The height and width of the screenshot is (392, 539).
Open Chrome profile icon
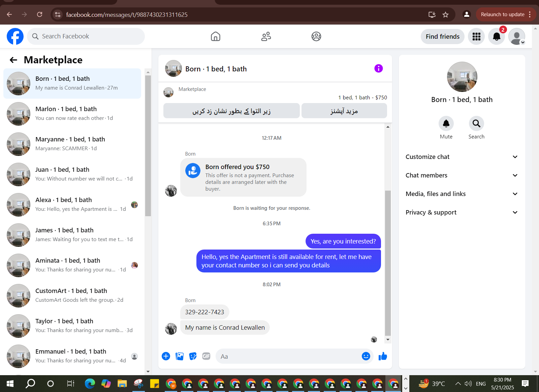coord(467,14)
